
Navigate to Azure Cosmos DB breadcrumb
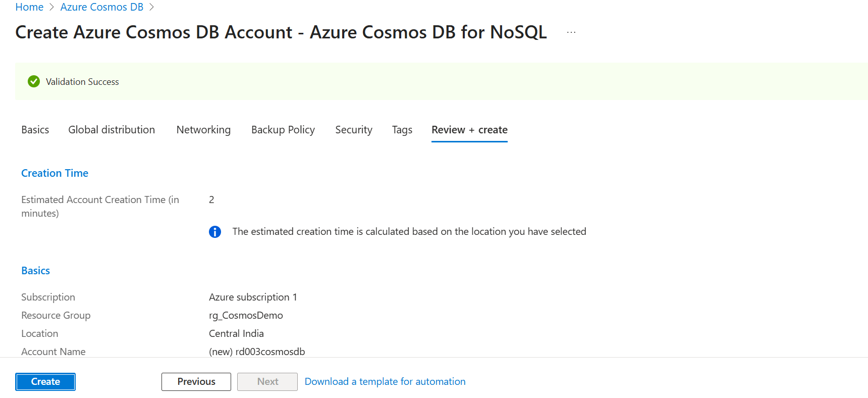click(x=101, y=7)
